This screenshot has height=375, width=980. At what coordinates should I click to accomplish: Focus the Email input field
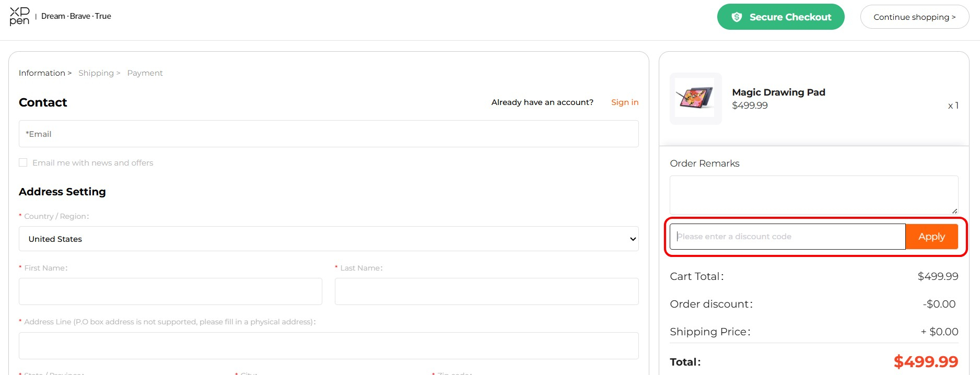(328, 134)
